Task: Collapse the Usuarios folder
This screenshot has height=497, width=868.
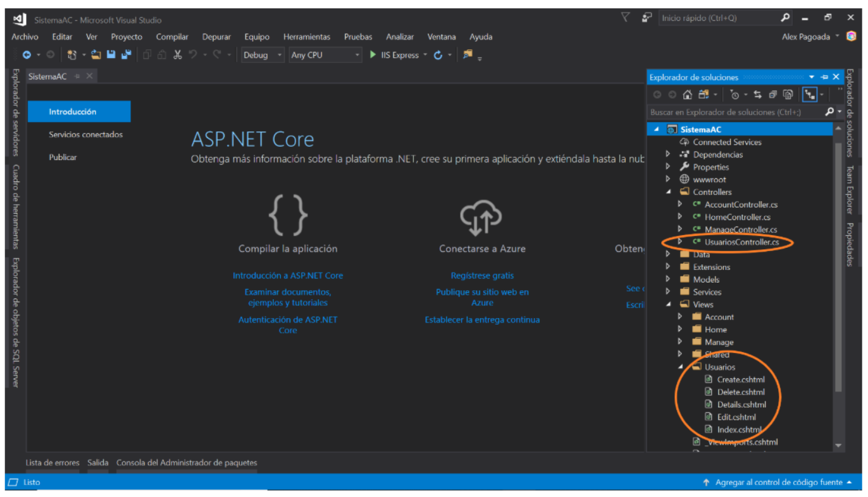Action: 680,367
